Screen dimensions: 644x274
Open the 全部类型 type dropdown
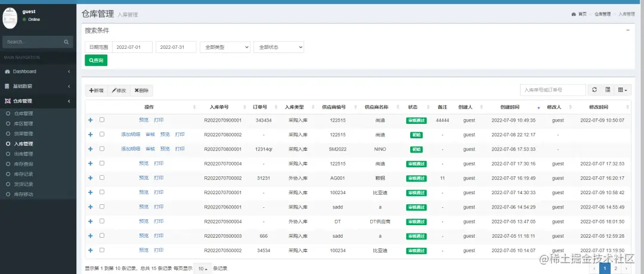pos(225,47)
